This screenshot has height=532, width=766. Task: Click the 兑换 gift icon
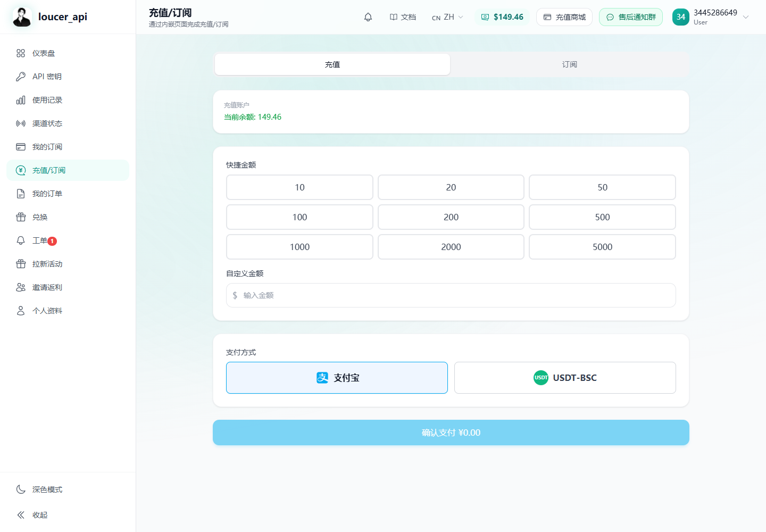coord(21,217)
